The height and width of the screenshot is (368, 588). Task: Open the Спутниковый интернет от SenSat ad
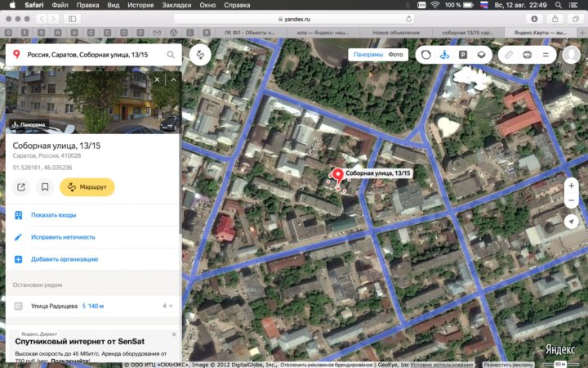[x=79, y=342]
